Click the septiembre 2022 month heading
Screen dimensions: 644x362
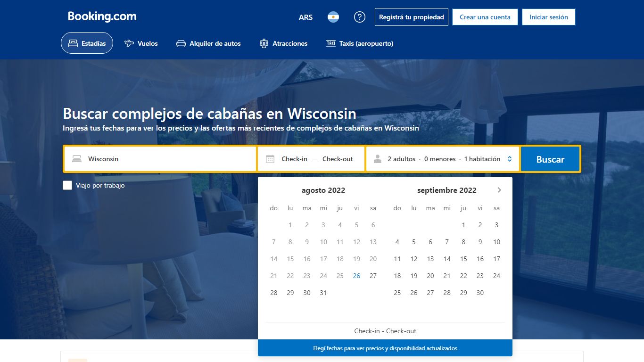447,190
